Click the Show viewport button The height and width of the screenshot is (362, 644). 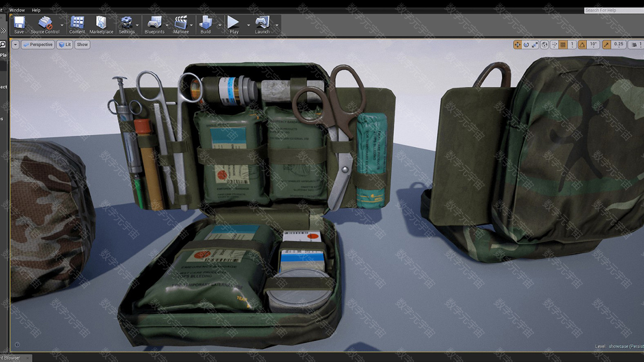(82, 45)
